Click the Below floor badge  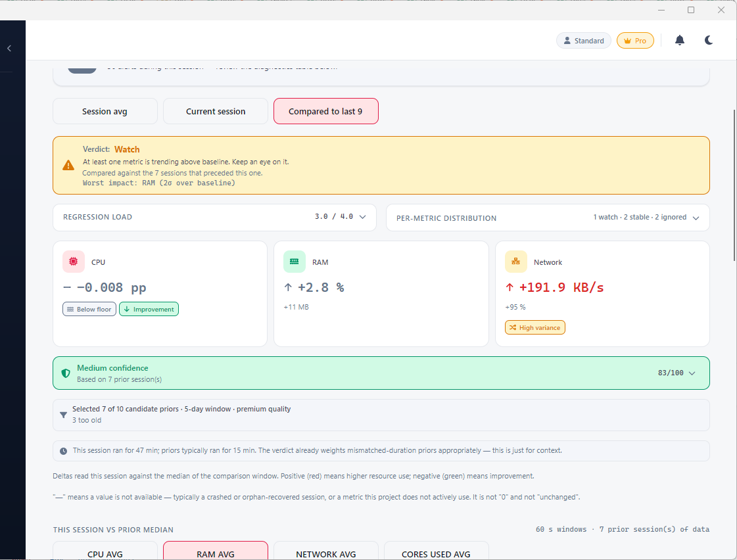click(x=89, y=309)
